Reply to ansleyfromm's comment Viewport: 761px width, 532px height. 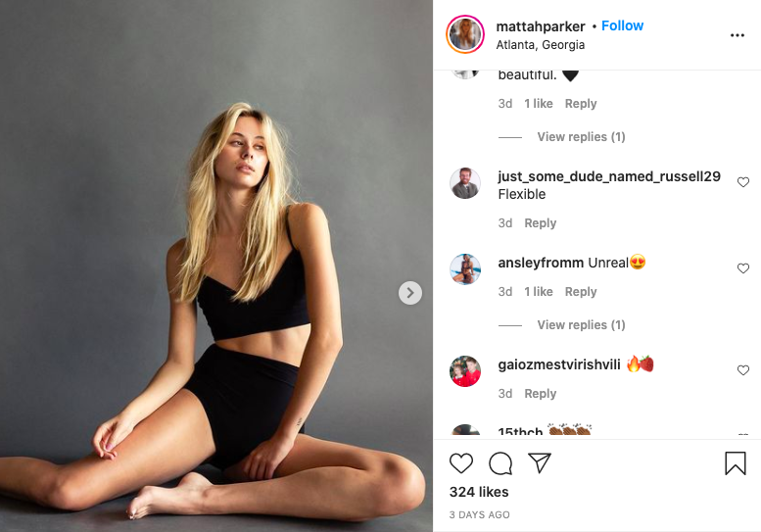point(581,292)
